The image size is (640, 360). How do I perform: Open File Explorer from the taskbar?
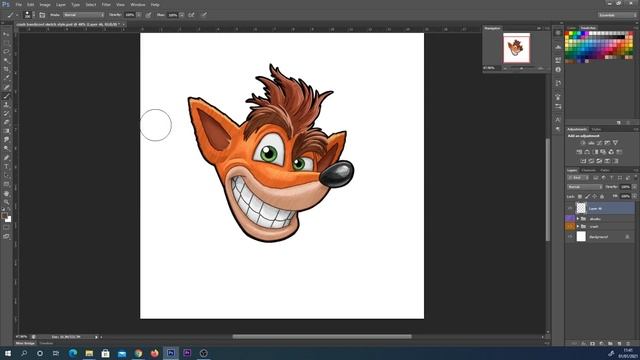(x=89, y=353)
